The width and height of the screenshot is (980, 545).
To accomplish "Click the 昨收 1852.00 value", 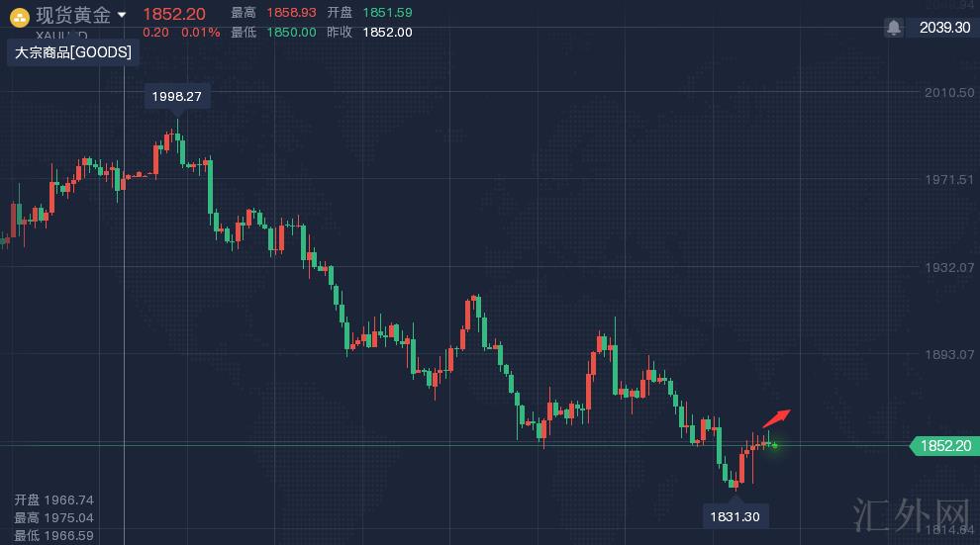I will click(387, 32).
